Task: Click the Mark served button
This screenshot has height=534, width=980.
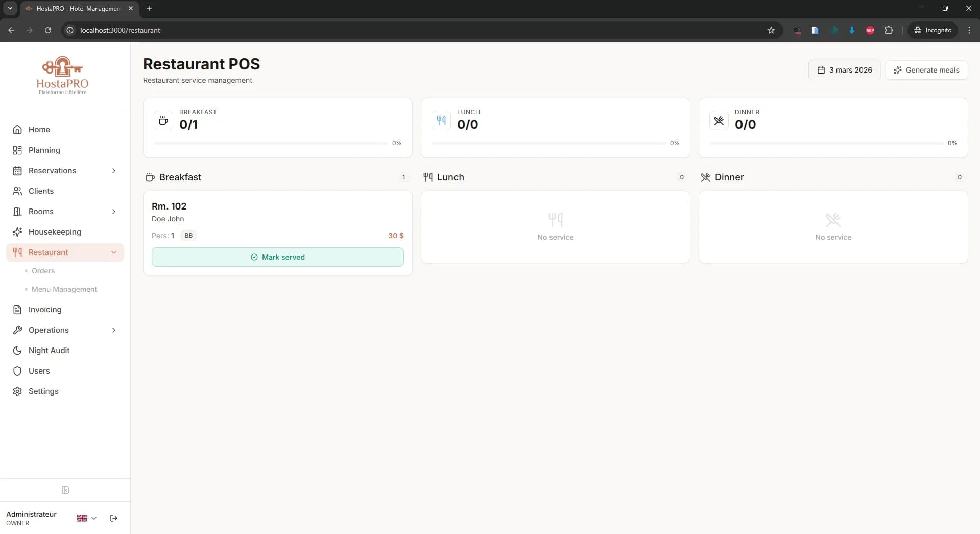Action: click(x=277, y=257)
